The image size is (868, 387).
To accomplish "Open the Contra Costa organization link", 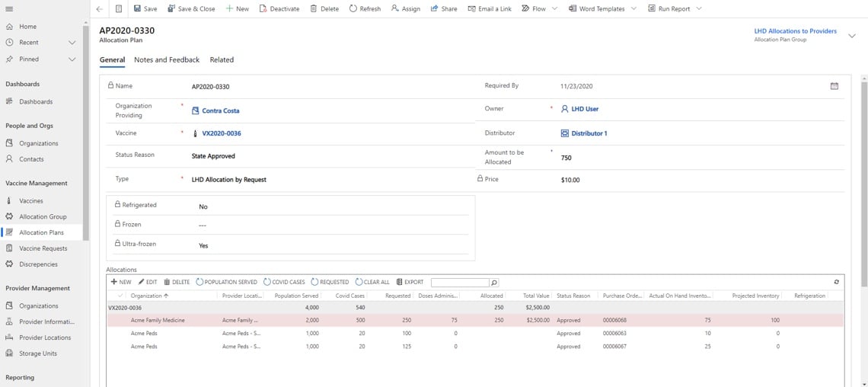I will tap(220, 111).
